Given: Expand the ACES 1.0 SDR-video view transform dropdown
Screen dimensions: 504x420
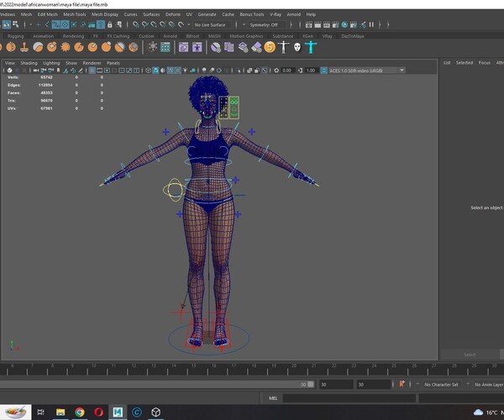Looking at the screenshot, I should (402, 71).
